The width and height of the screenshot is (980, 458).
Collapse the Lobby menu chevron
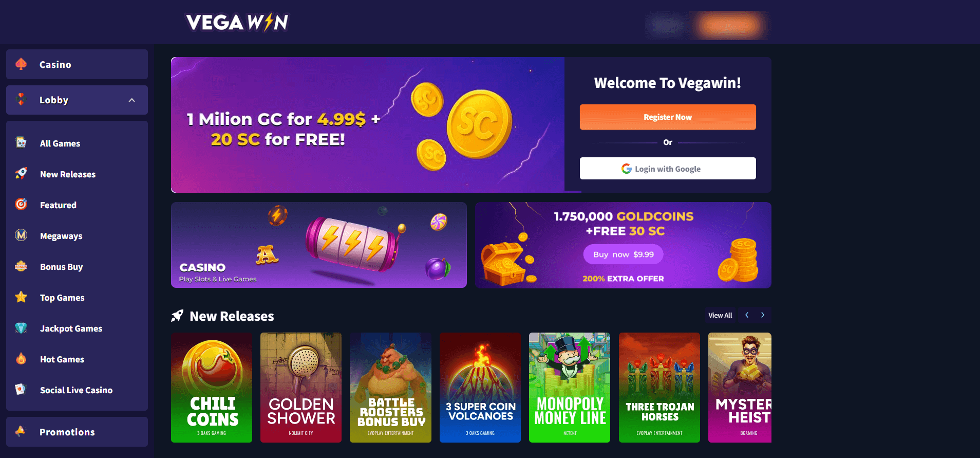click(132, 100)
